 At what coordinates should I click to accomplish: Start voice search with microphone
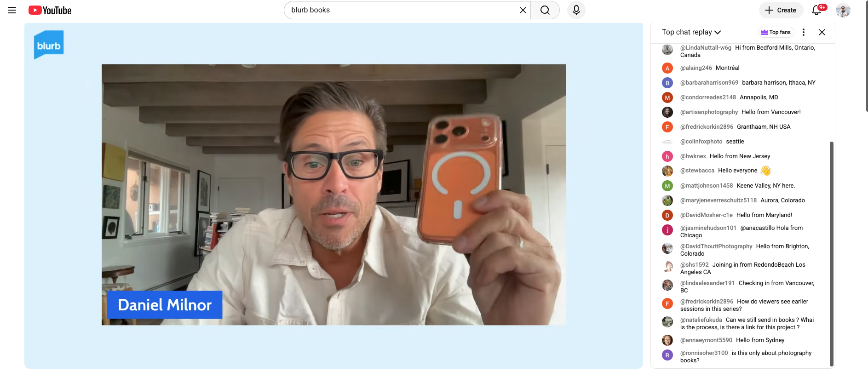(576, 10)
